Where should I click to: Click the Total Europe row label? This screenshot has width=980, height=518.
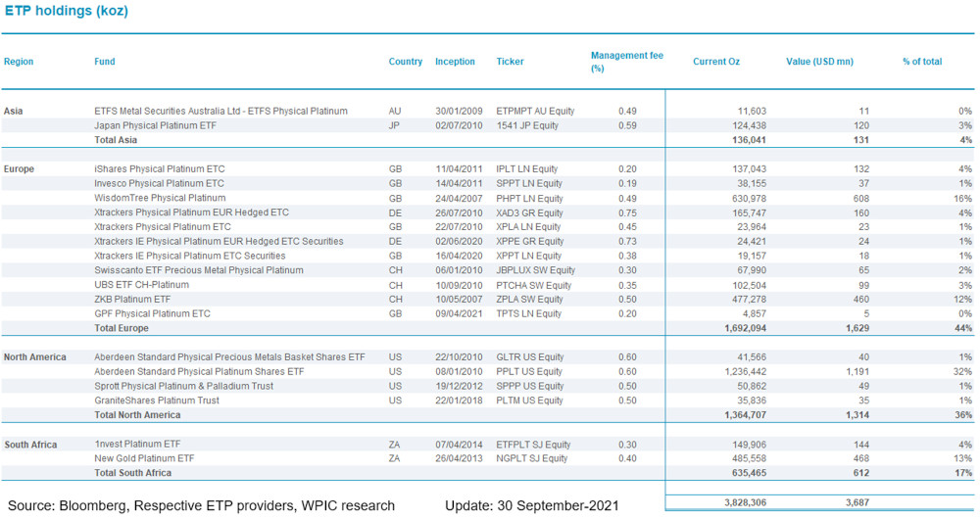pyautogui.click(x=122, y=328)
